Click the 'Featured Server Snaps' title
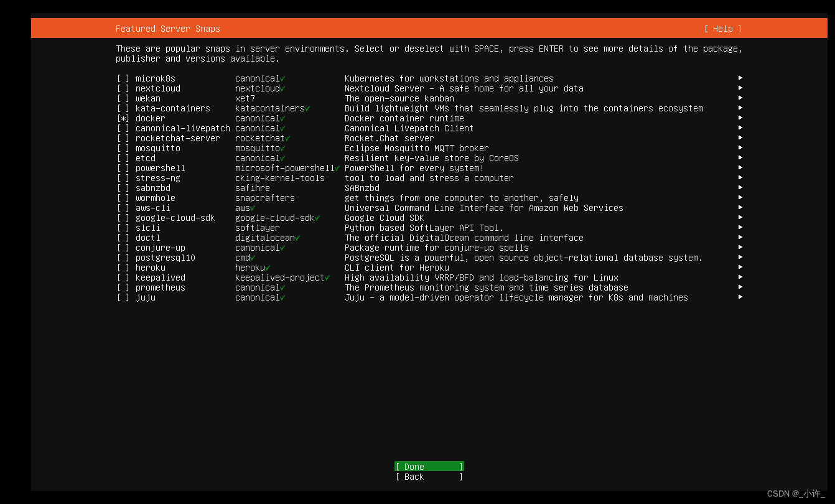The height and width of the screenshot is (504, 835). [x=168, y=29]
